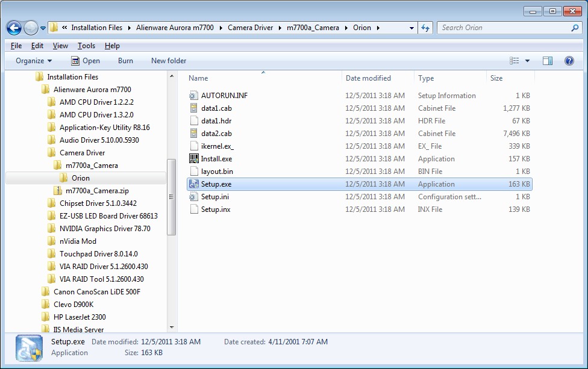Open EZ-USB LED Board Driver 68613 folder

[x=102, y=216]
